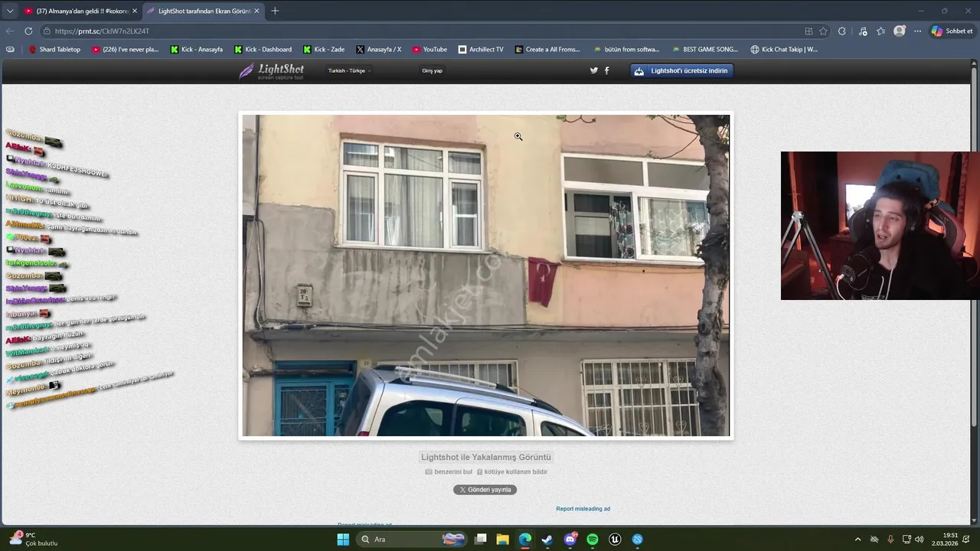The height and width of the screenshot is (551, 980).
Task: Click the taskbar Ara search box
Action: pyautogui.click(x=413, y=540)
